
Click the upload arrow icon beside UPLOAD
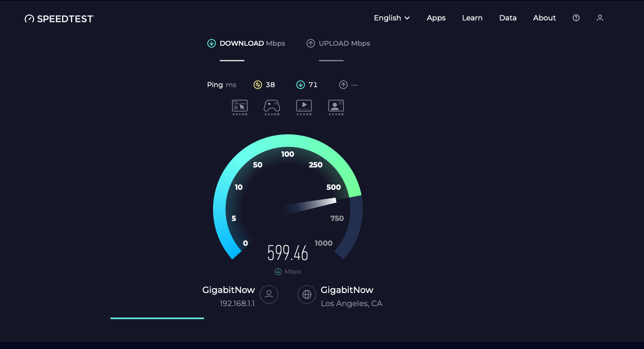(x=311, y=43)
